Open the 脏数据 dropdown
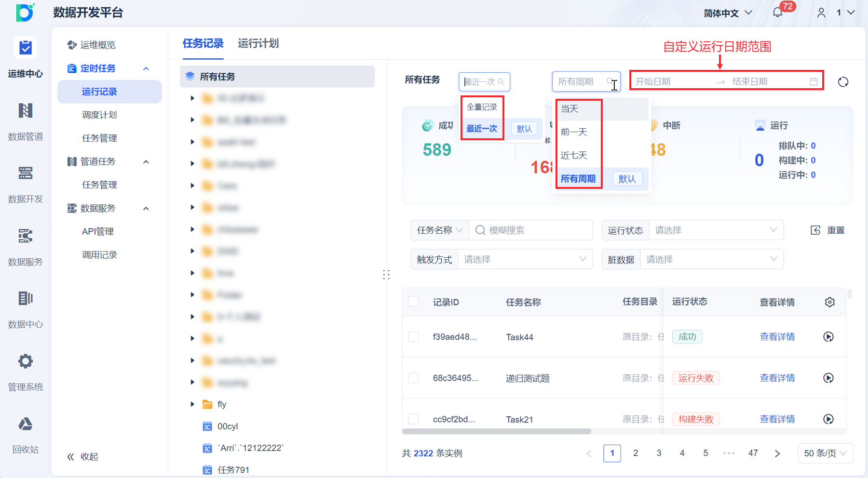Image resolution: width=868 pixels, height=478 pixels. [x=711, y=259]
